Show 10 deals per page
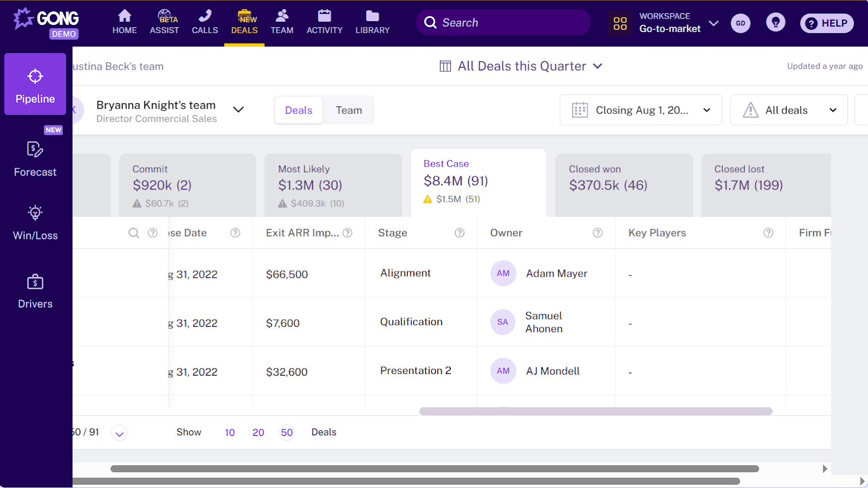 (229, 433)
